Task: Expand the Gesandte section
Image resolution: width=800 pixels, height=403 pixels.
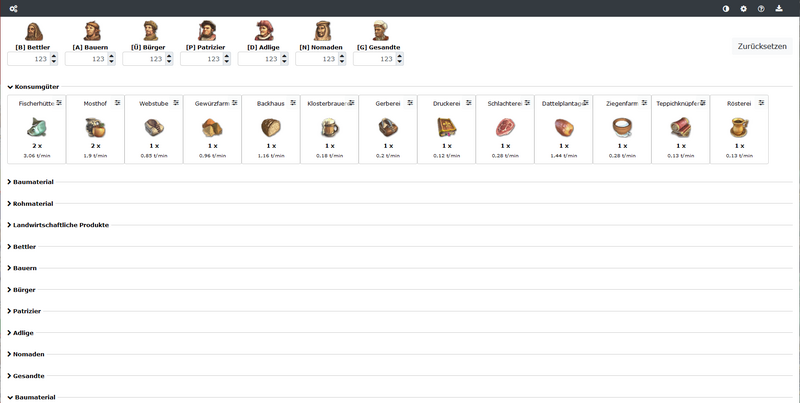Action: (x=26, y=376)
